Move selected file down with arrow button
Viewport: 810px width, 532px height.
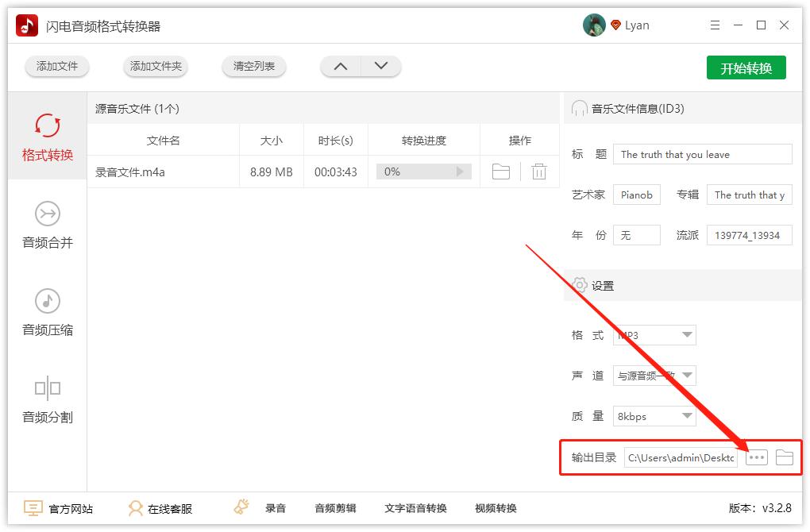[x=379, y=67]
